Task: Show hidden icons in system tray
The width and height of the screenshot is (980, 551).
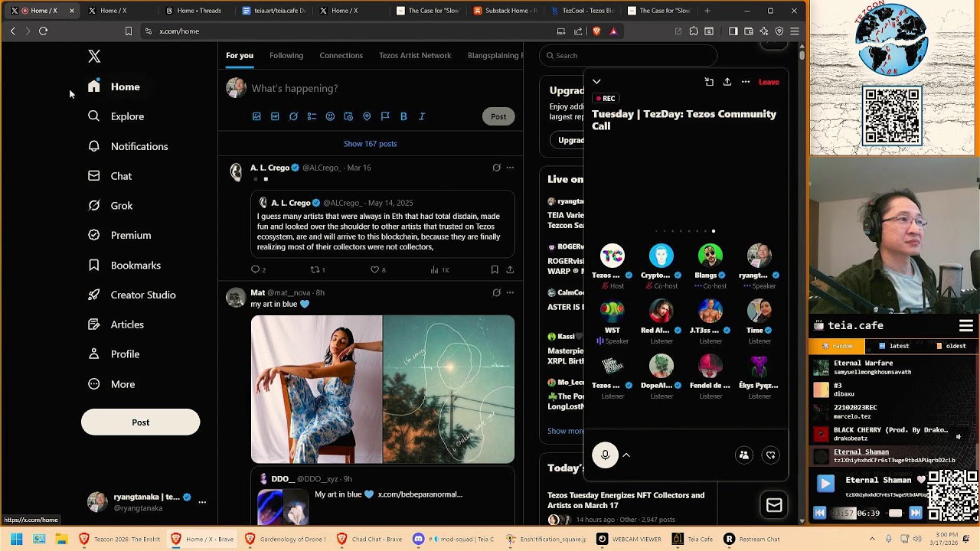Action: coord(871,539)
